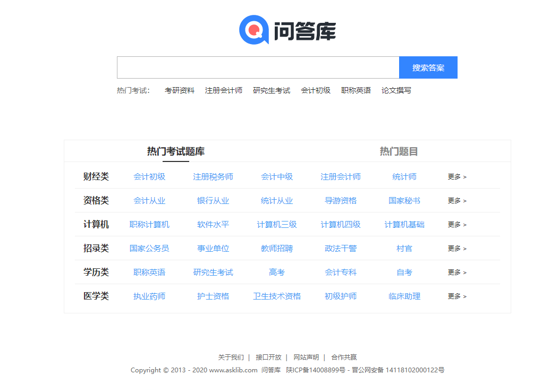Open the 政法干警 question bank
Image resolution: width=558 pixels, height=392 pixels.
click(x=341, y=248)
